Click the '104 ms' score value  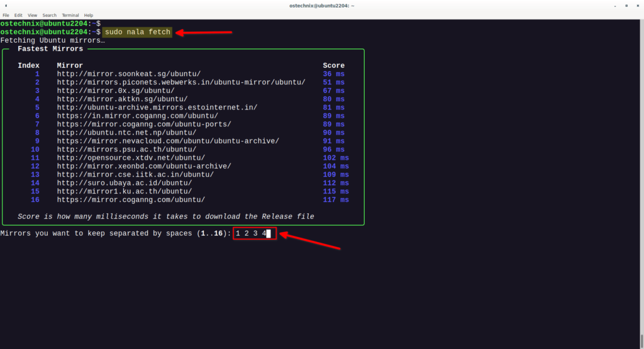coord(336,166)
